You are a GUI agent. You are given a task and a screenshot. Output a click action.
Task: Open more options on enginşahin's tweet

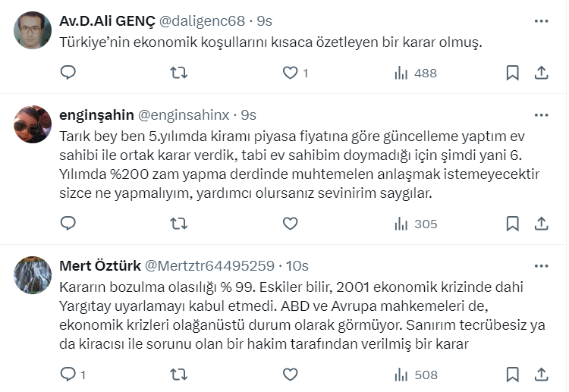(x=541, y=115)
